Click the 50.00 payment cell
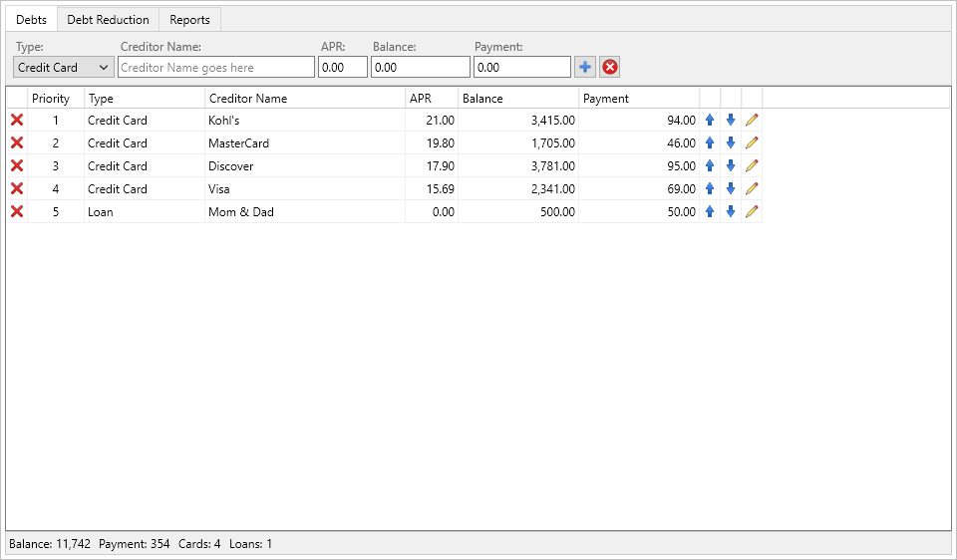 coord(639,211)
